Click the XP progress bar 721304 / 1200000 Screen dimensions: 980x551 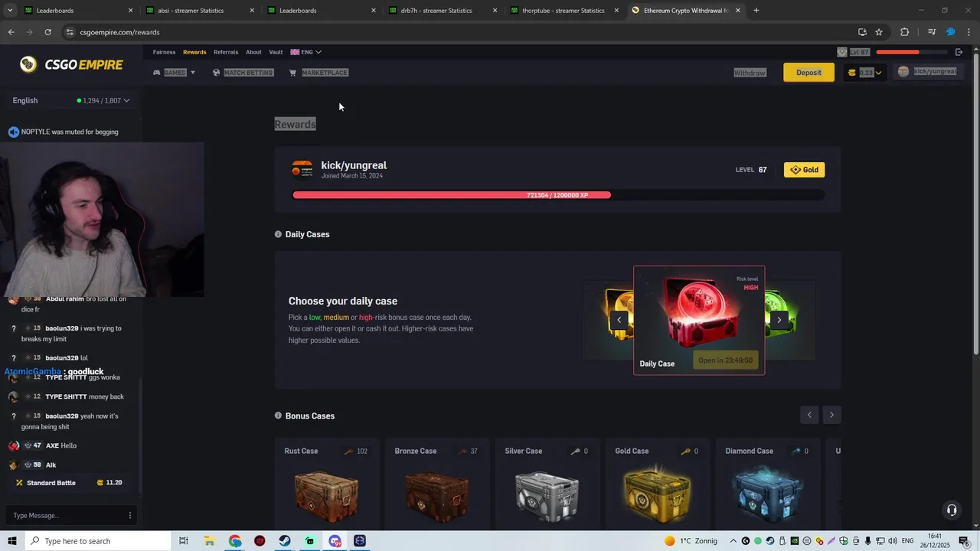557,195
